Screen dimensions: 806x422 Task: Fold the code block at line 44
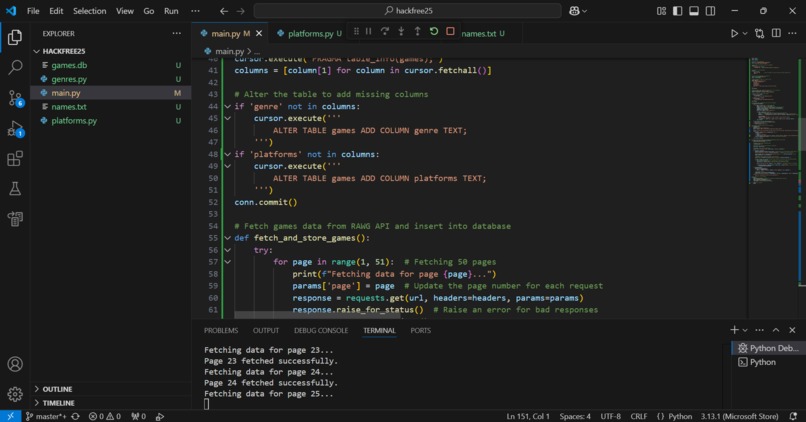click(x=228, y=106)
